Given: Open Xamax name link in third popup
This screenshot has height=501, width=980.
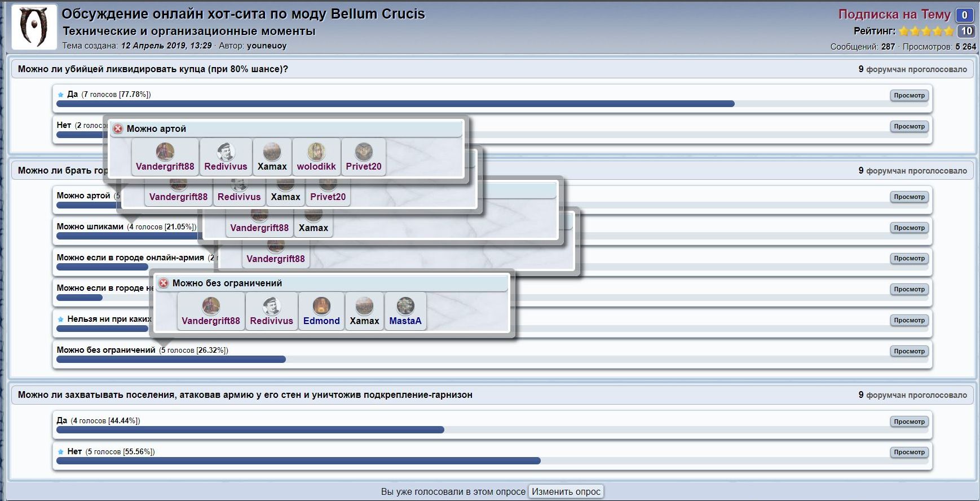Looking at the screenshot, I should tap(314, 228).
